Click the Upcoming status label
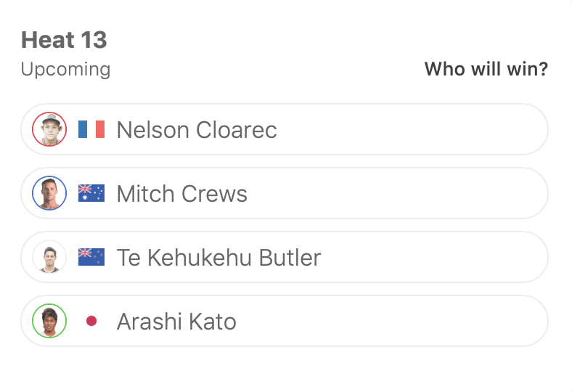The height and width of the screenshot is (392, 572). point(65,70)
